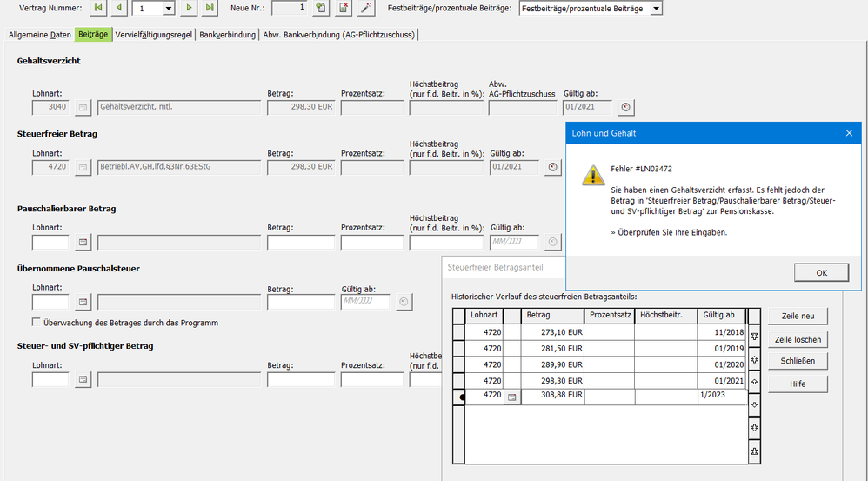Screen dimensions: 868x481
Task: Open Hilfe in Steuerfreier Betragsanteil window
Action: coord(798,384)
